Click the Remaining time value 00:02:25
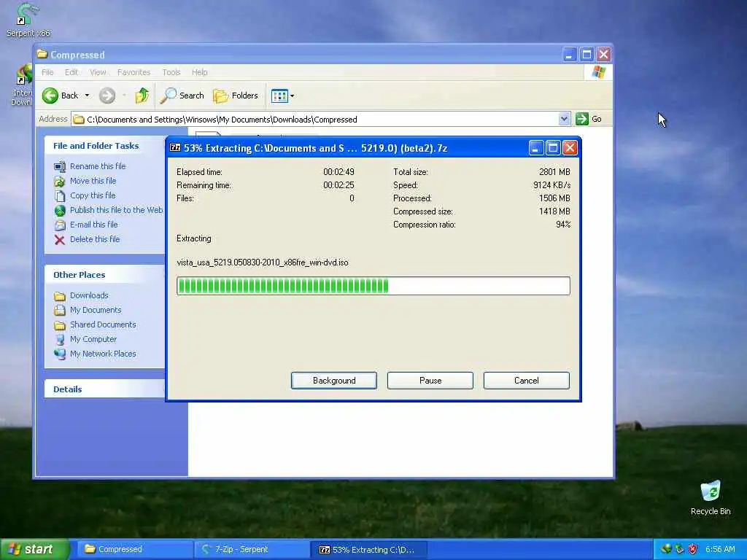Screen dimensions: 747x560 click(338, 185)
